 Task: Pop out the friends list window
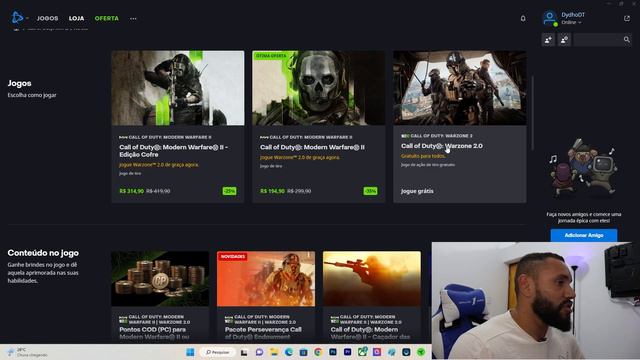click(627, 18)
